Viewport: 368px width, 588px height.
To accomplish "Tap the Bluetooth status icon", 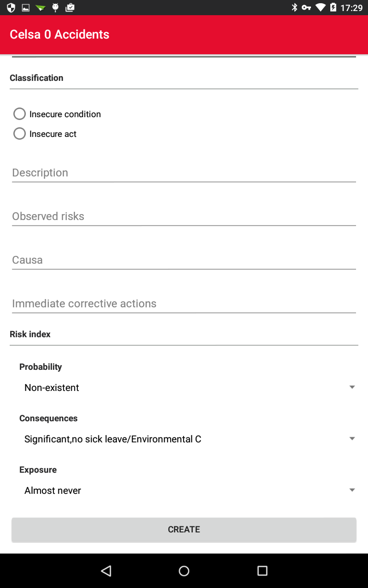I will (x=295, y=7).
